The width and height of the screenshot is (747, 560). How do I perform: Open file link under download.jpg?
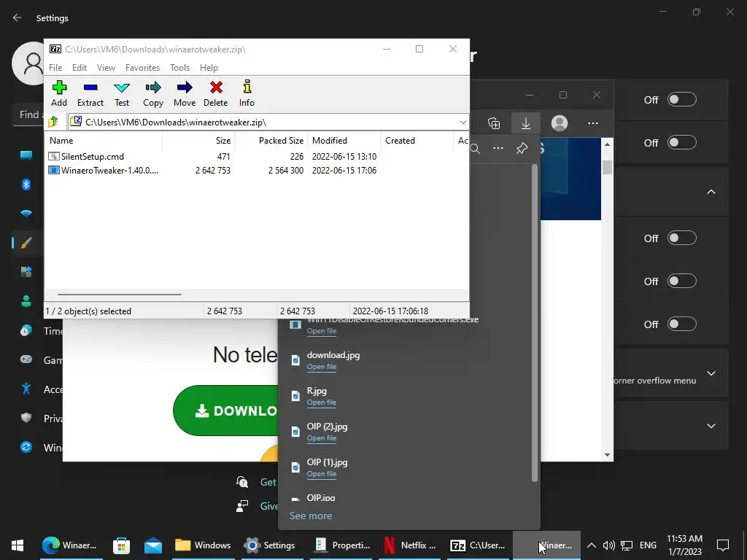[322, 367]
